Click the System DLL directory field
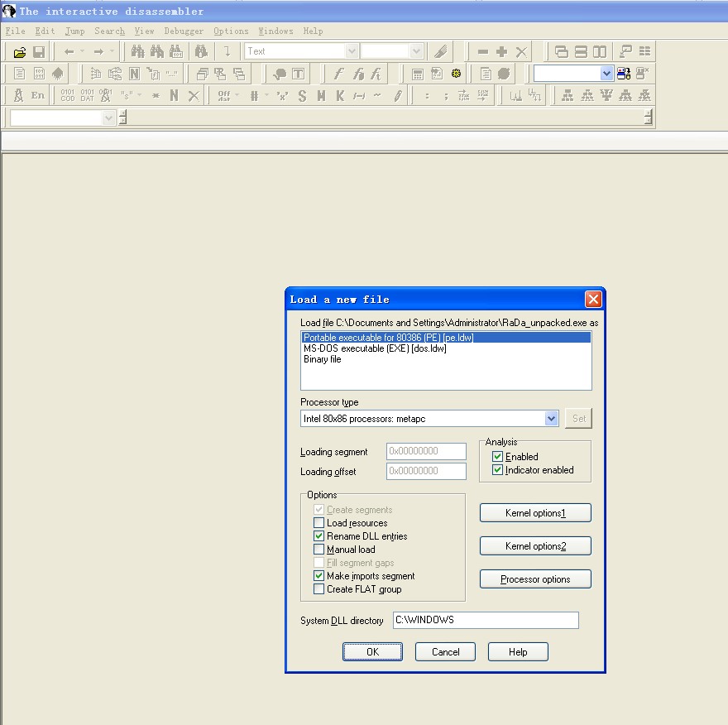 [486, 620]
